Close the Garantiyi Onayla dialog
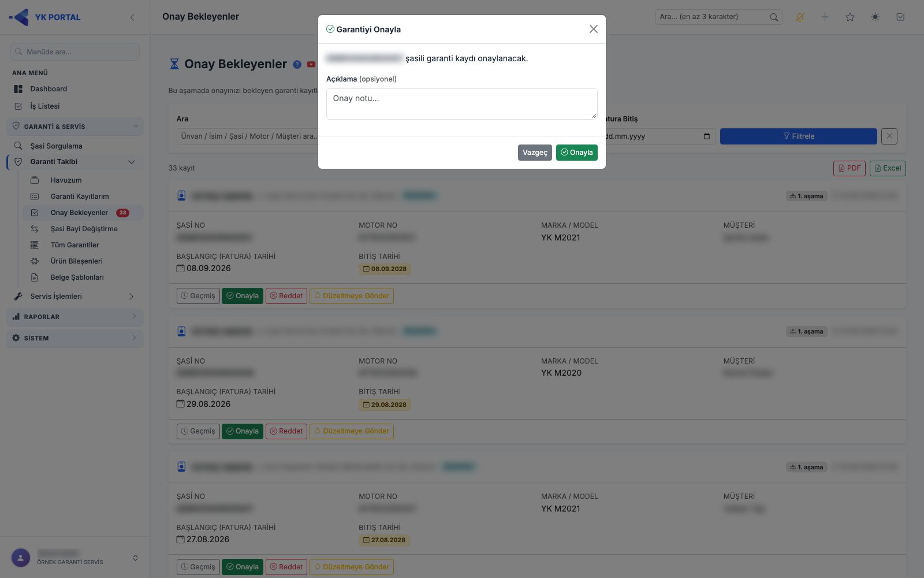This screenshot has height=578, width=924. click(593, 29)
